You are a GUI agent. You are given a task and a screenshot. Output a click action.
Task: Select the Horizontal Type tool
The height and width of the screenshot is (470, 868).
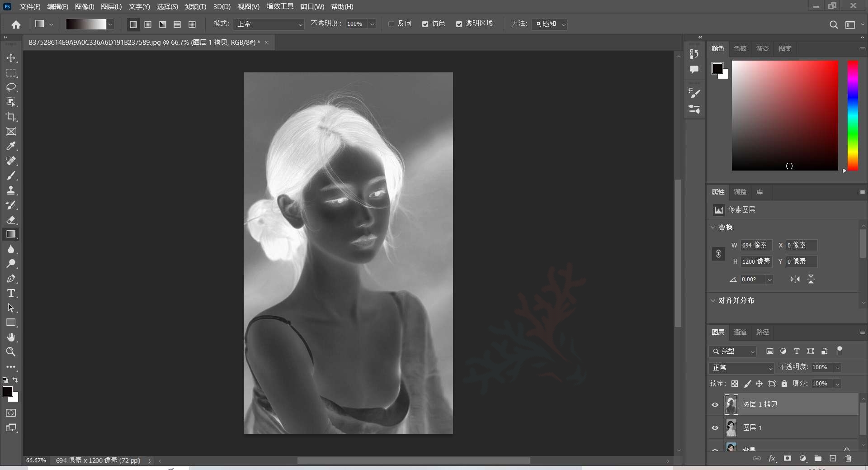11,293
